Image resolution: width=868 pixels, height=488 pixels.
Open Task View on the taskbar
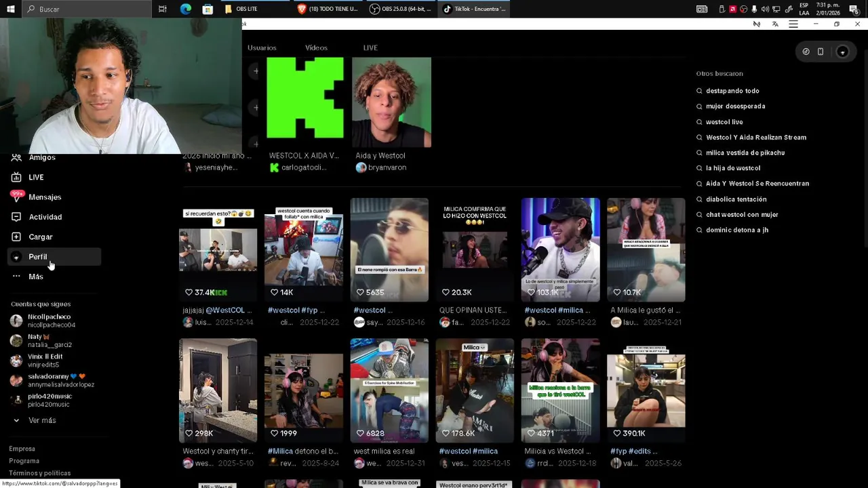(x=163, y=9)
